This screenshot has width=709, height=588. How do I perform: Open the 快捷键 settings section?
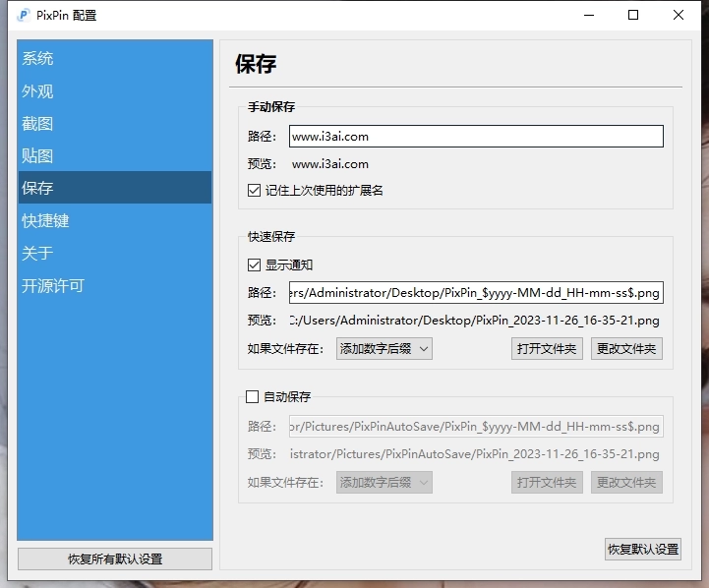coord(114,220)
